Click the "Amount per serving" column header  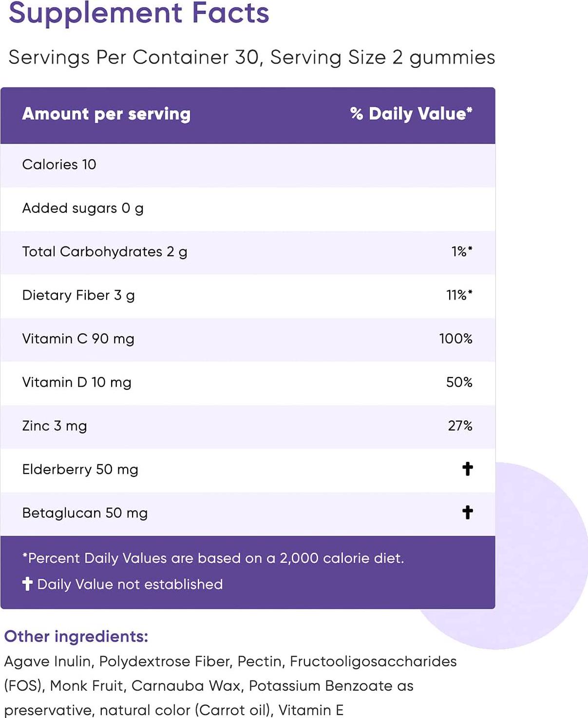[x=106, y=114]
